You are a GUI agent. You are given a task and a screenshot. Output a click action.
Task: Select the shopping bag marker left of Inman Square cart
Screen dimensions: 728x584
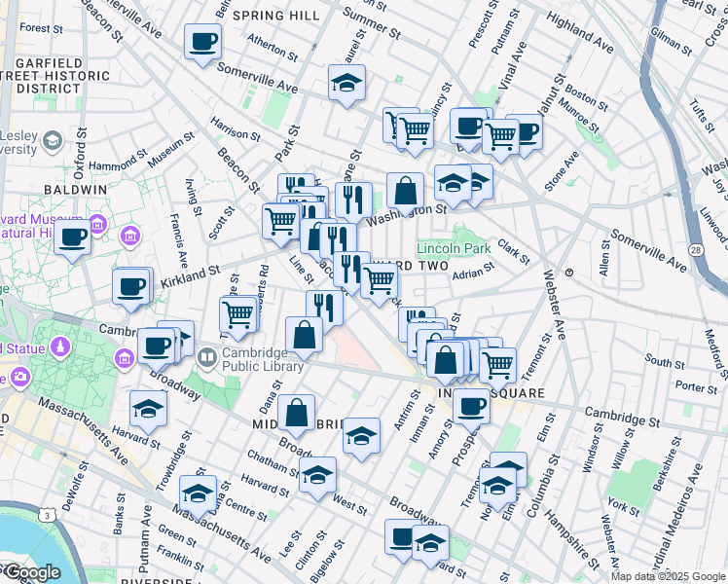[445, 361]
